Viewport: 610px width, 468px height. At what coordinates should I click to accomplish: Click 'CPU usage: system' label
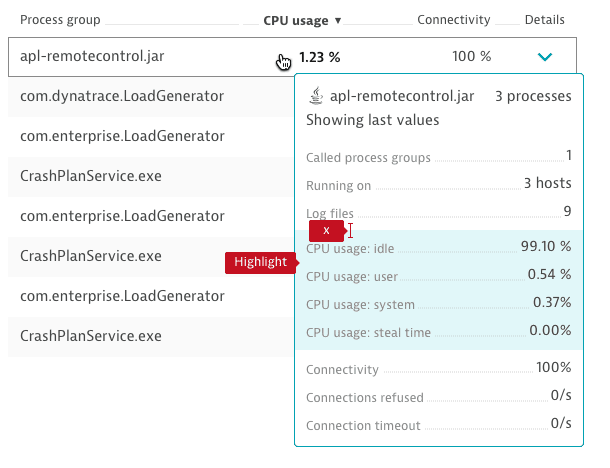click(361, 305)
